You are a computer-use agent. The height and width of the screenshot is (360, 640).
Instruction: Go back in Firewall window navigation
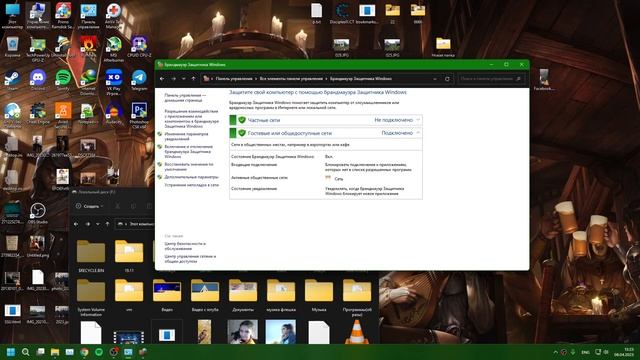click(x=162, y=79)
